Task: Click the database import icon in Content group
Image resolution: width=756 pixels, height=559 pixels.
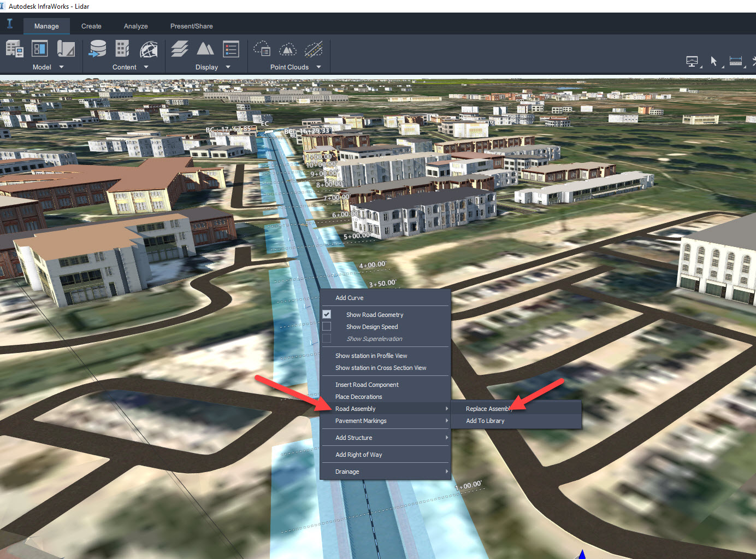Action: click(97, 49)
